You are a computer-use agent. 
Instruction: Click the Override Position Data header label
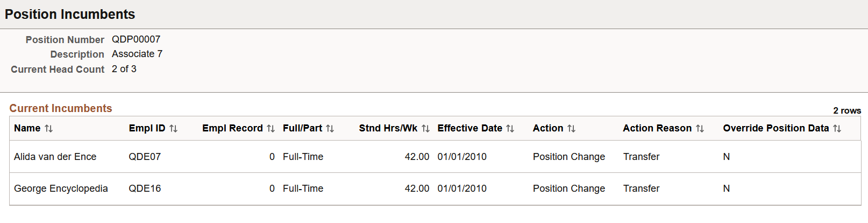(x=775, y=128)
